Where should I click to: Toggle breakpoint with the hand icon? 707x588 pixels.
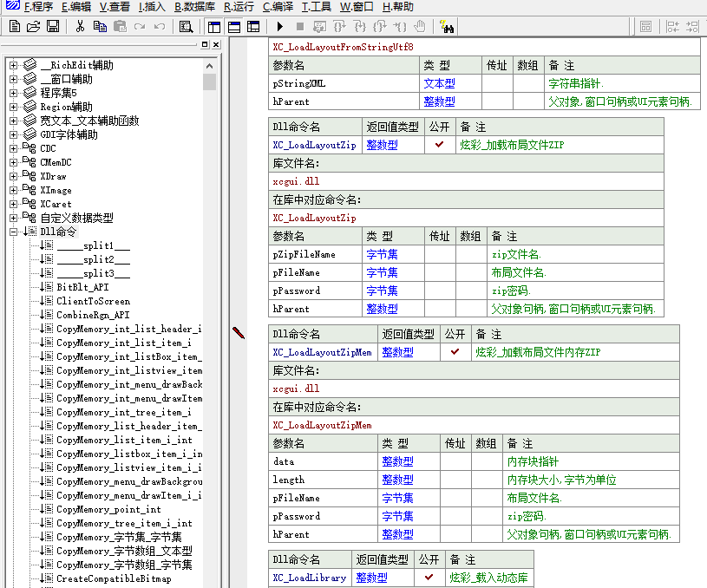[x=420, y=27]
